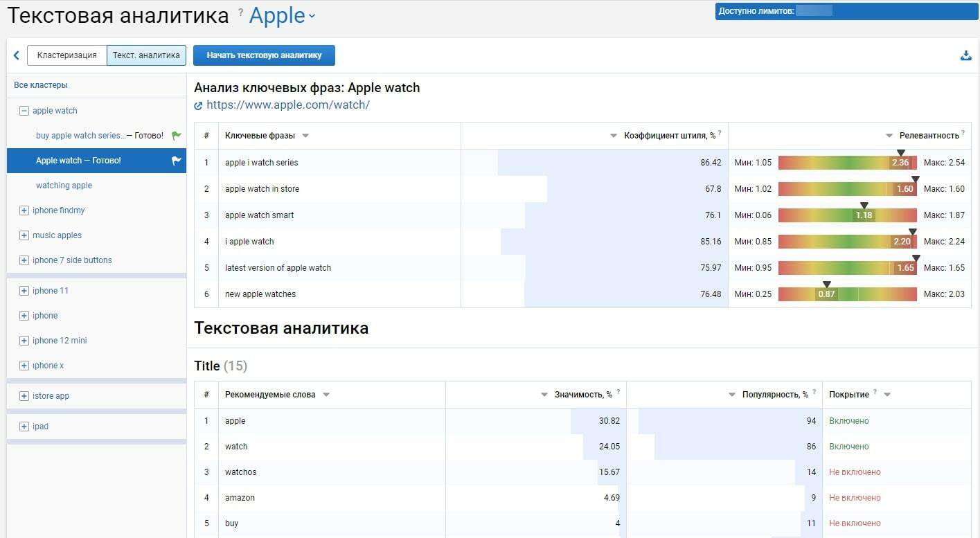
Task: Click the back arrow chevron
Action: click(x=17, y=55)
